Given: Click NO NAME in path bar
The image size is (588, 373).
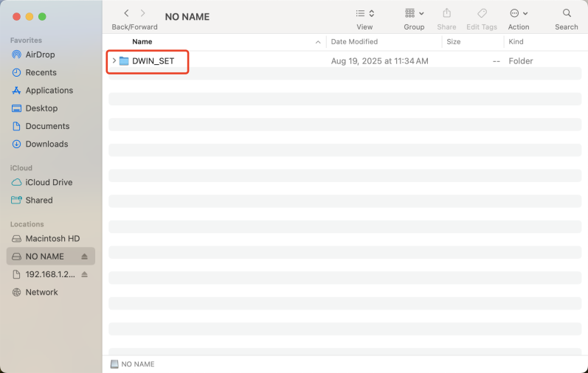Looking at the screenshot, I should (x=137, y=364).
